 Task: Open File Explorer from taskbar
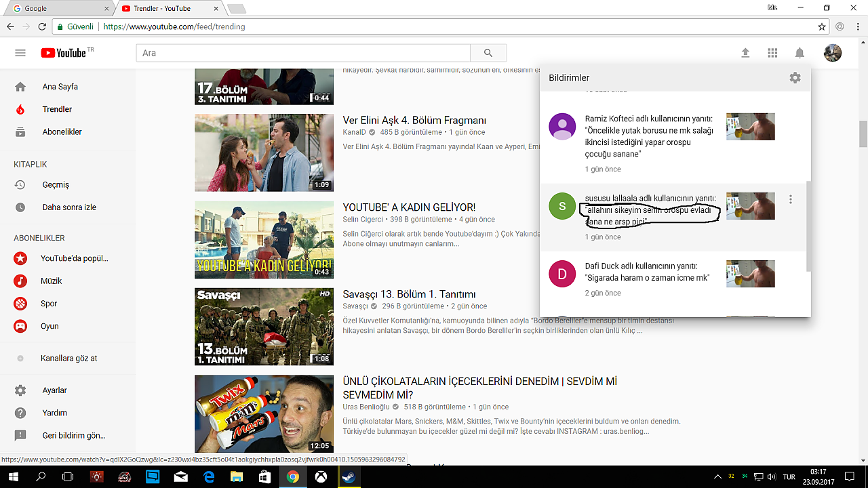coord(237,476)
